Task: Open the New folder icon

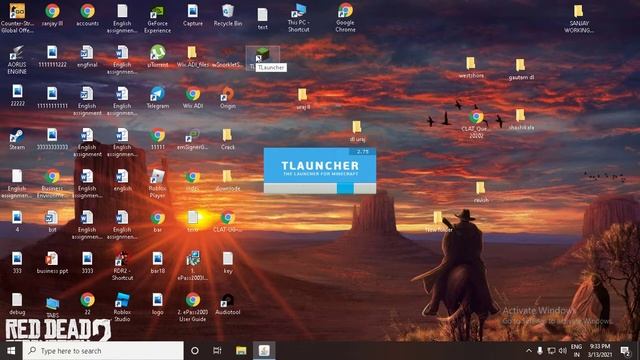Action: pyautogui.click(x=438, y=222)
